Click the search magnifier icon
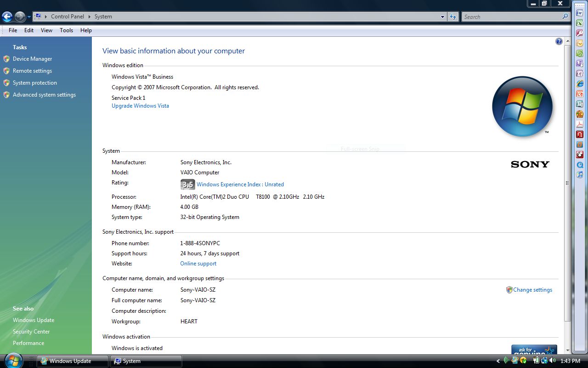588x368 pixels. point(565,17)
